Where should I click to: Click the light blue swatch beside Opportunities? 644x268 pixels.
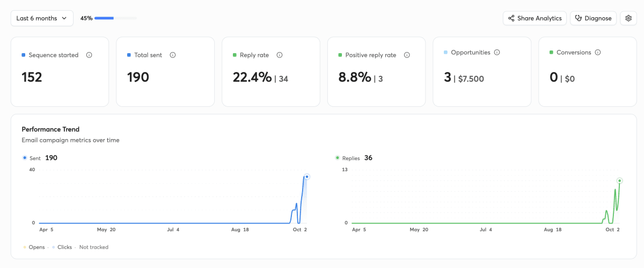(446, 53)
